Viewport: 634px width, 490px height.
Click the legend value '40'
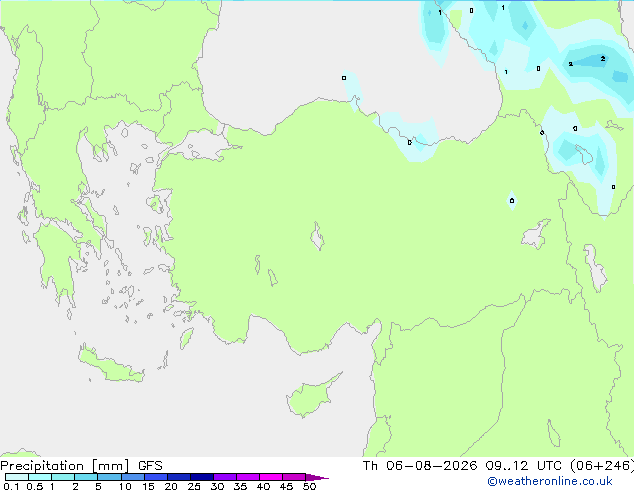click(x=263, y=486)
